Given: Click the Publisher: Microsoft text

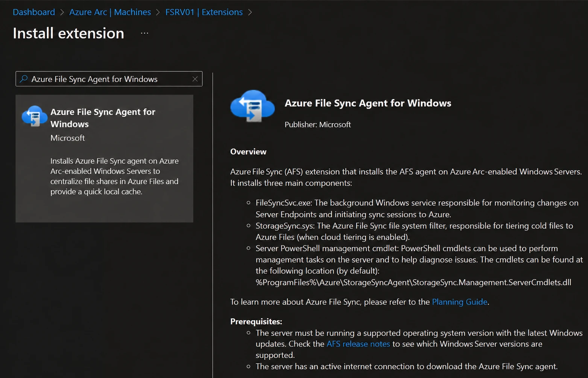Looking at the screenshot, I should [x=318, y=124].
